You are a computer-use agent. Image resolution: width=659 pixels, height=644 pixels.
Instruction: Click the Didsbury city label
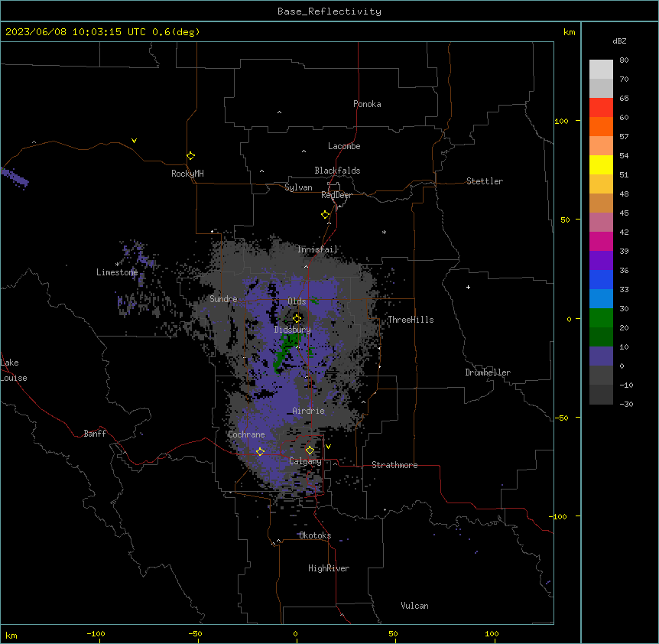point(293,330)
